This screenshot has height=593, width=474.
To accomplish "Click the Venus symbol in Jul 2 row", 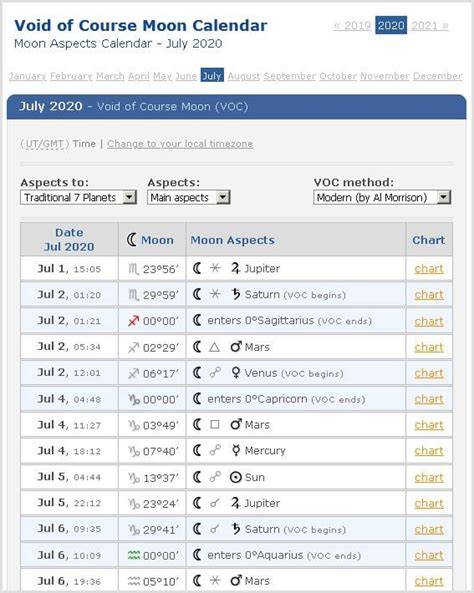I will [235, 373].
